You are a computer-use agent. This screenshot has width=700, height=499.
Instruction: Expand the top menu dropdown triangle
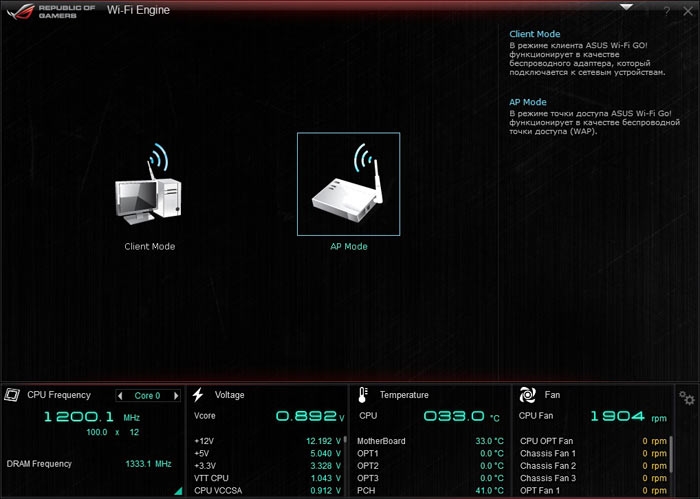(627, 6)
